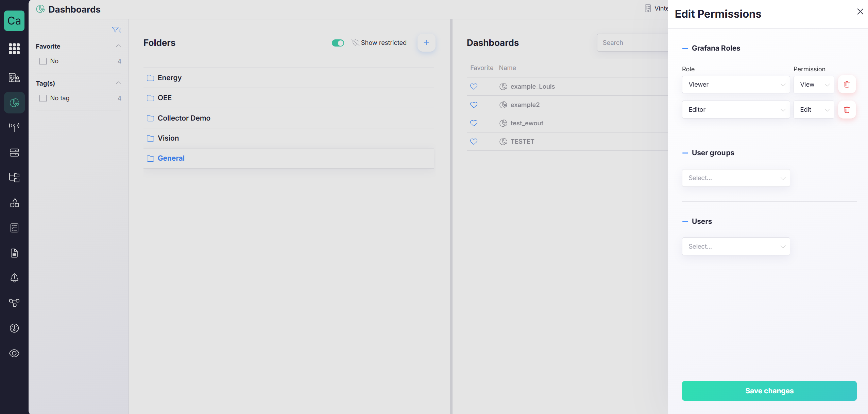Open the document sidebar icon
The width and height of the screenshot is (868, 414).
[x=14, y=253]
